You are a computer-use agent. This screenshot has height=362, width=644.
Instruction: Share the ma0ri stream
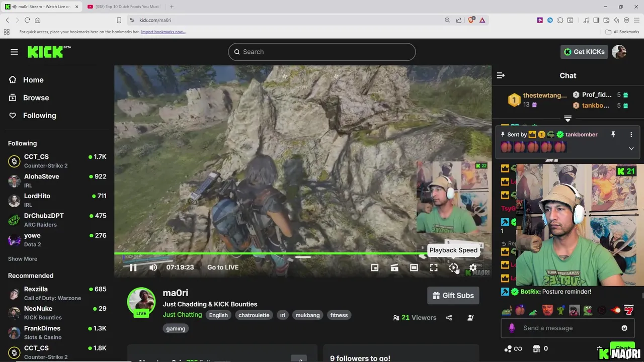tap(449, 318)
